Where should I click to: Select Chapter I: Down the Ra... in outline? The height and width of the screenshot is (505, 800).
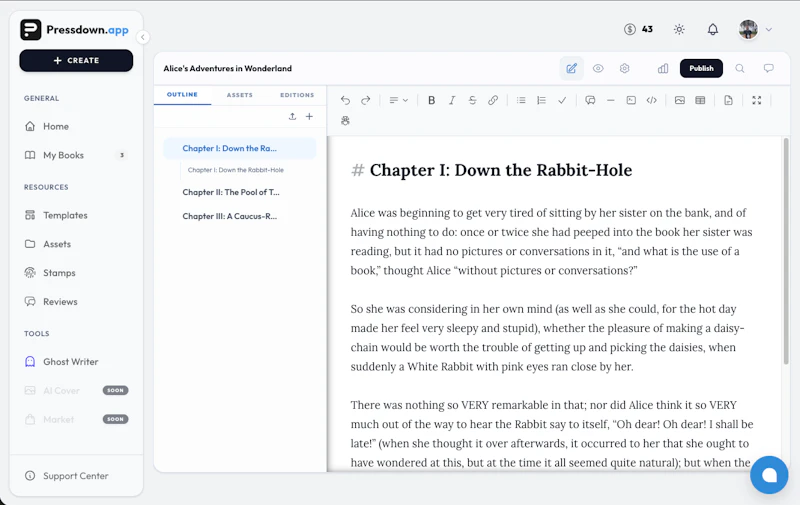point(240,148)
